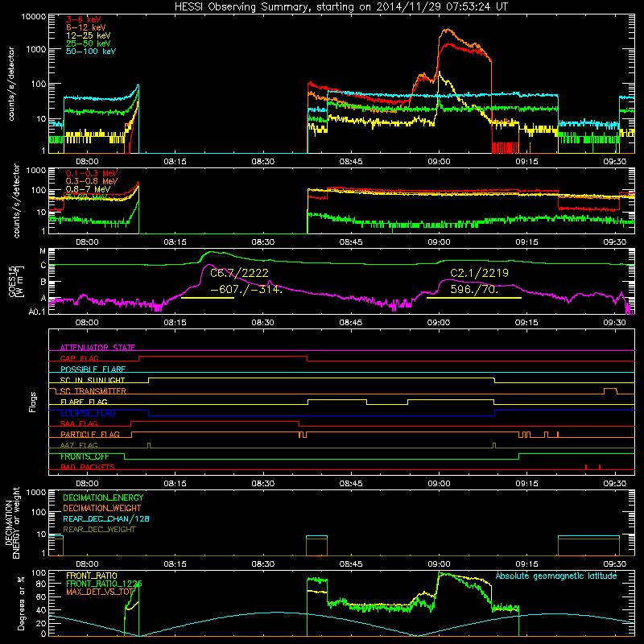Click counts/s/detector axis label of MeV panel
The image size is (644, 644).
coord(16,200)
